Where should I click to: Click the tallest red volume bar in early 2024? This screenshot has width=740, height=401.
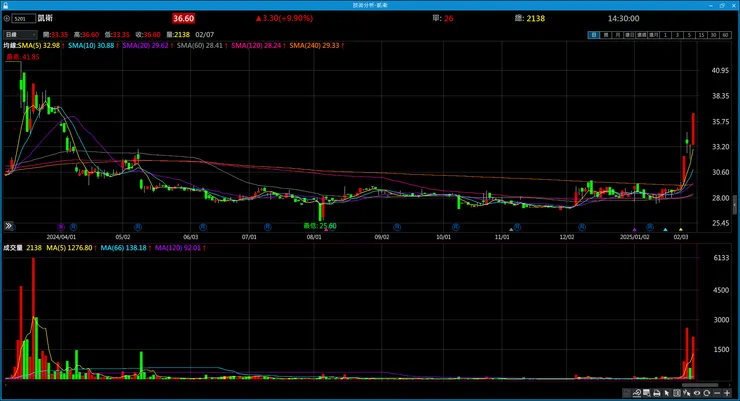[x=33, y=318]
